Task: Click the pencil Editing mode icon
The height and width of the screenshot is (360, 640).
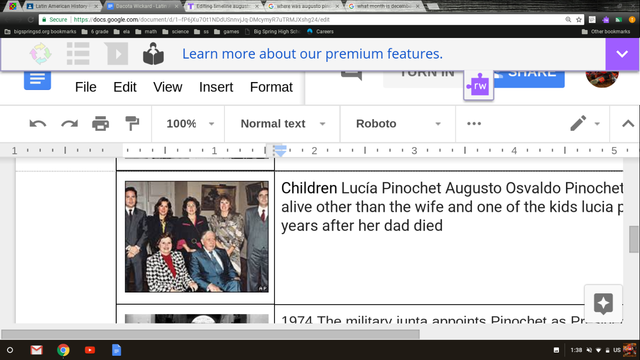Action: (x=578, y=123)
